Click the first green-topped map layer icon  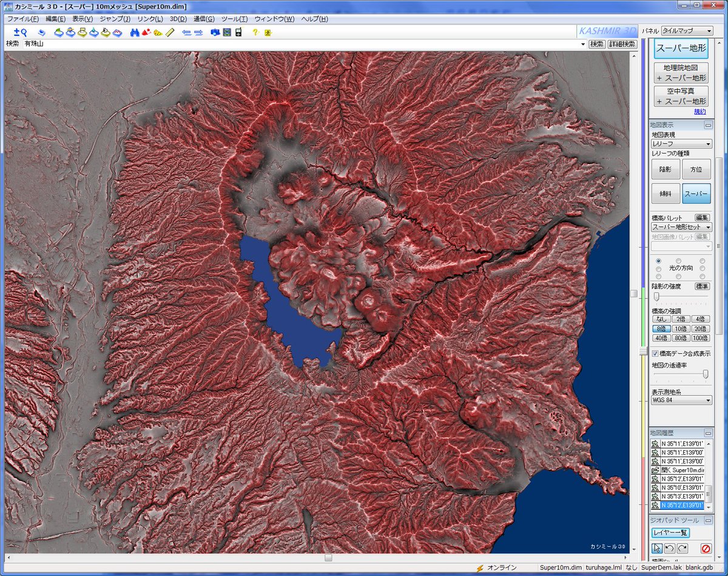pos(59,32)
